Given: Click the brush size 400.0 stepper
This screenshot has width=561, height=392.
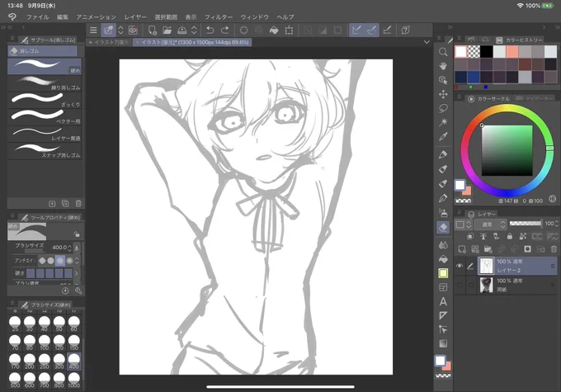Looking at the screenshot, I should click(69, 248).
